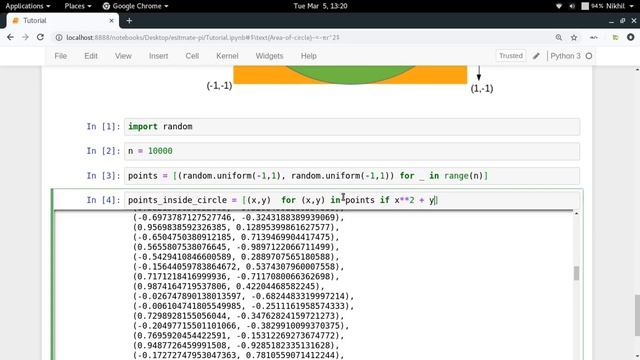Click the In [3]: prompt label
Viewport: 640px width, 360px height.
(x=103, y=176)
